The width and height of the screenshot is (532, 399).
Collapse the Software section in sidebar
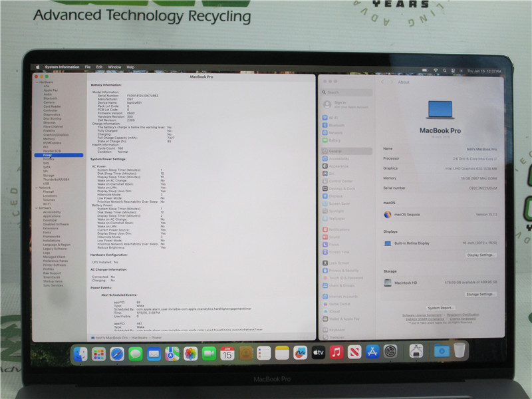point(37,208)
